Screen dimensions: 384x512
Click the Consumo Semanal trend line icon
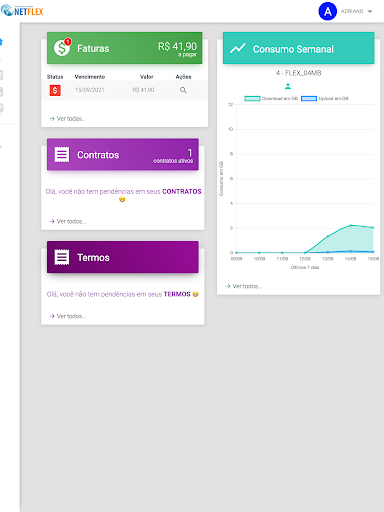[238, 48]
